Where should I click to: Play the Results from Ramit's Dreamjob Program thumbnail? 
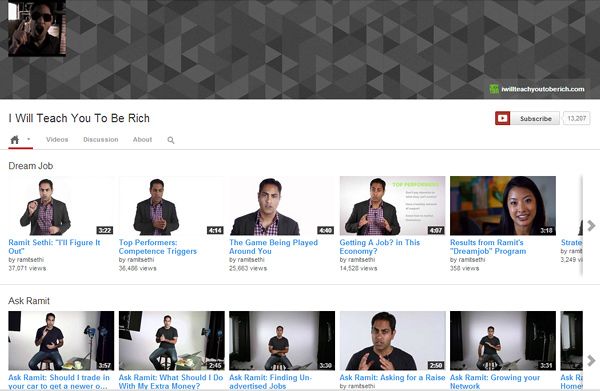pos(503,205)
